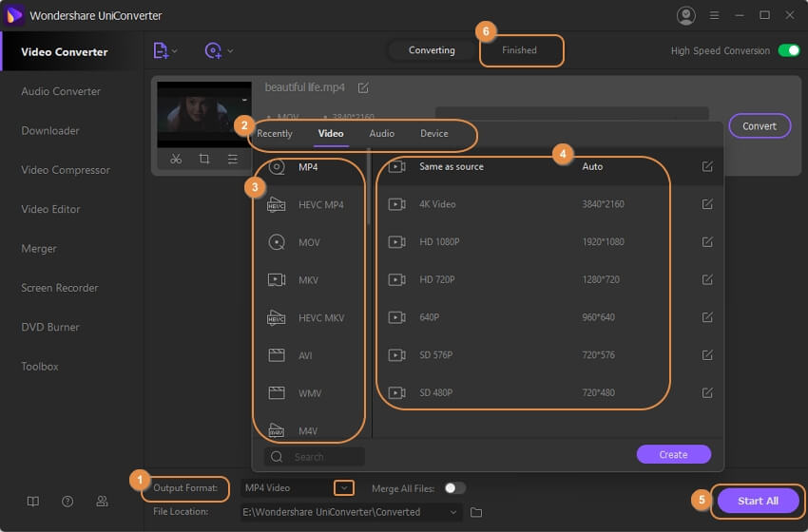Switch to the Converting tab

pyautogui.click(x=432, y=50)
